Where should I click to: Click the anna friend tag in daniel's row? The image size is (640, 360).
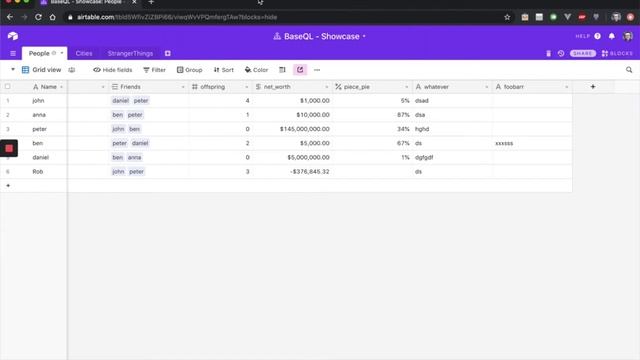tap(134, 158)
